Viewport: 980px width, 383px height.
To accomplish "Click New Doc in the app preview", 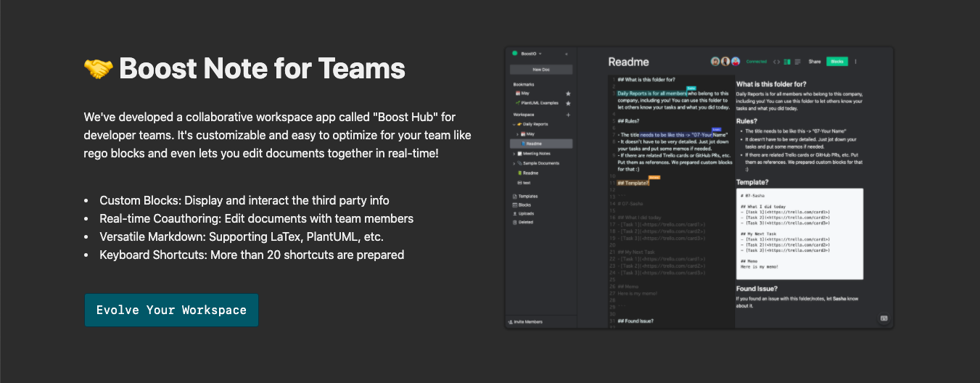I will coord(541,70).
